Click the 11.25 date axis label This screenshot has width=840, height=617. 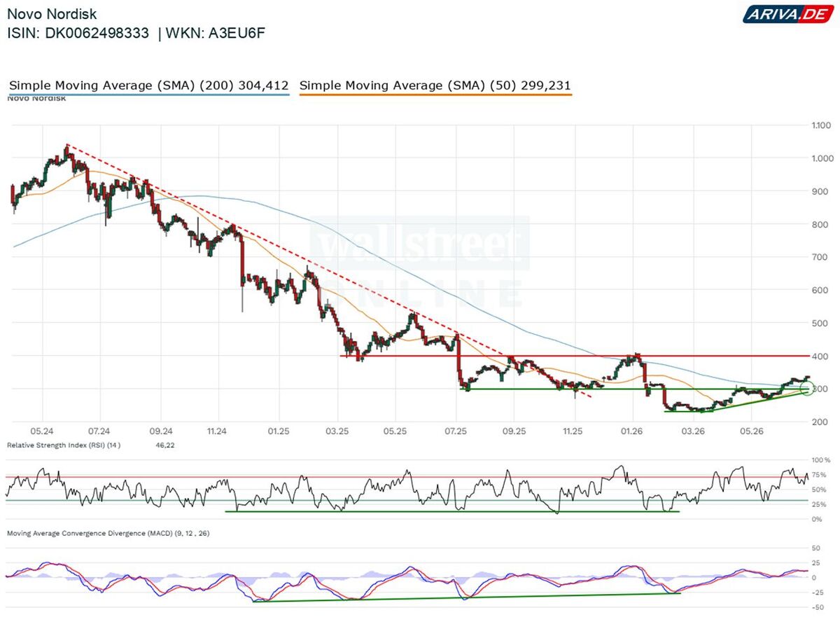pyautogui.click(x=573, y=431)
